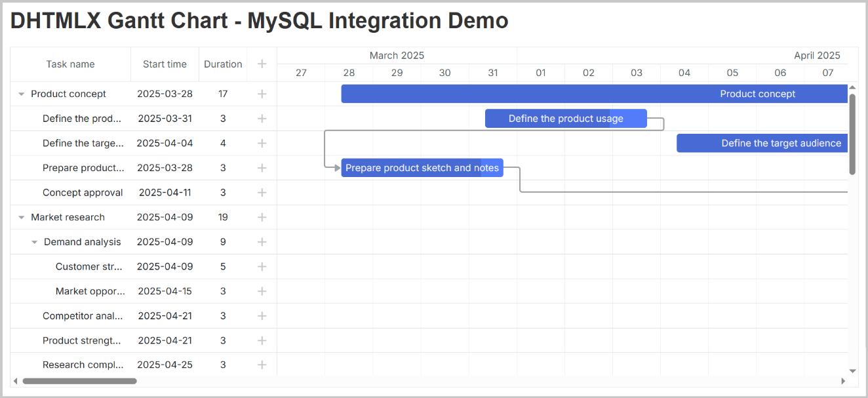This screenshot has width=868, height=398.
Task: Select the Prepare product sketch and notes bar
Action: pos(422,168)
